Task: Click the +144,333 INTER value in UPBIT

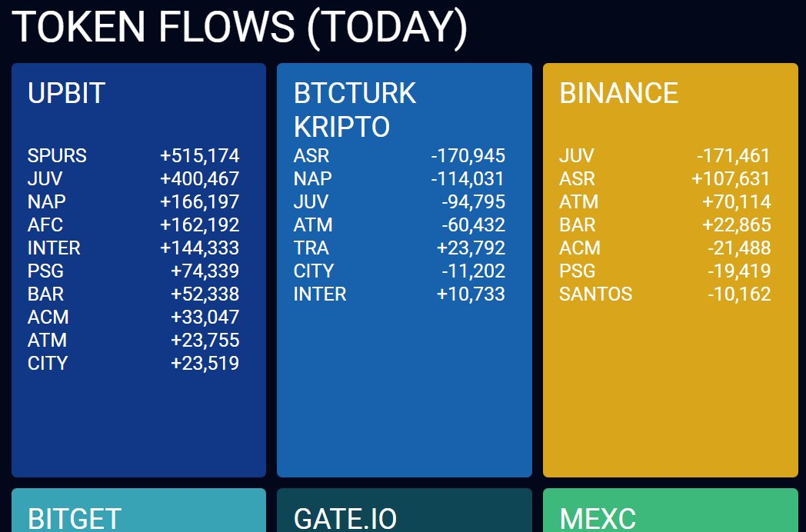Action: point(199,248)
